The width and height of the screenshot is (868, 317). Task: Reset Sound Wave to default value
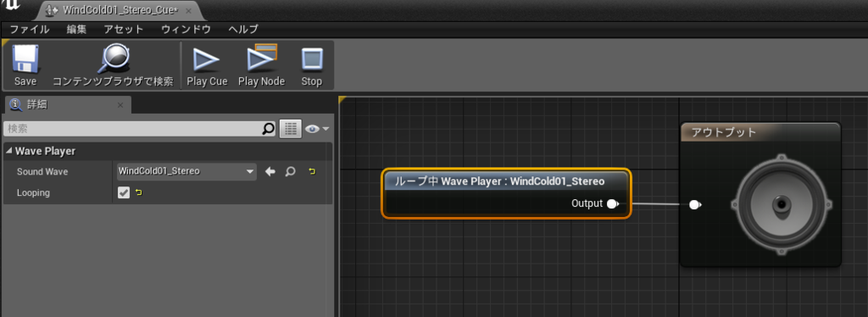[312, 171]
